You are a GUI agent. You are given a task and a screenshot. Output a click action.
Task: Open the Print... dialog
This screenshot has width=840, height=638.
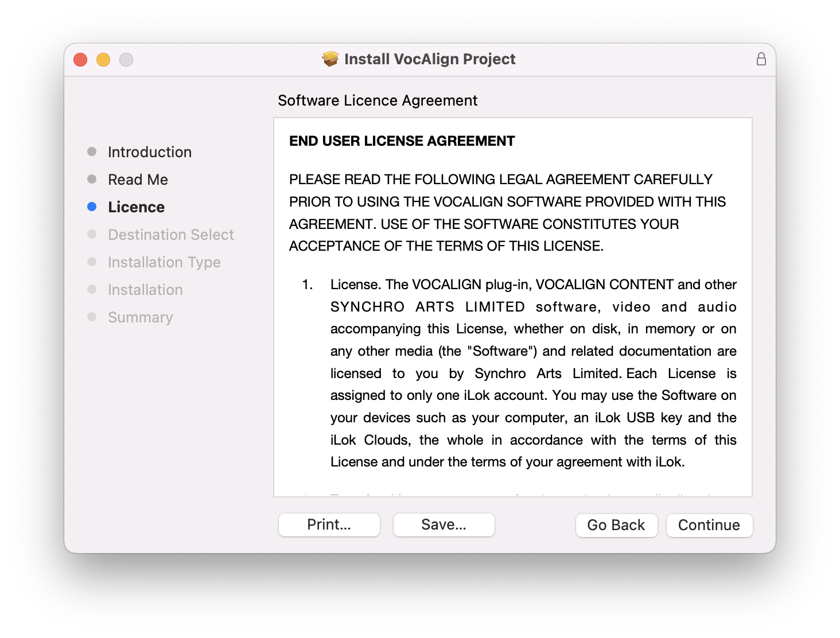[x=329, y=524]
